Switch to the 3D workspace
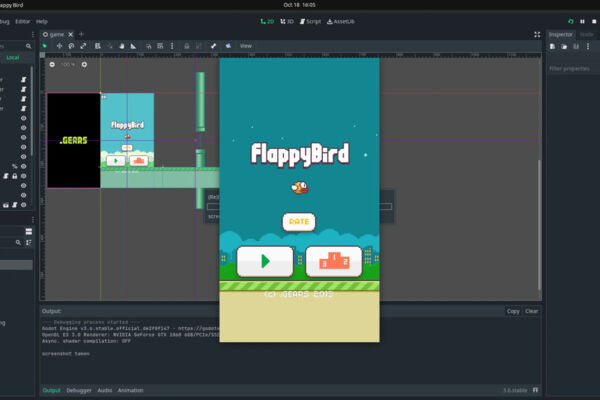Screen dimensions: 600x400 click(x=287, y=21)
